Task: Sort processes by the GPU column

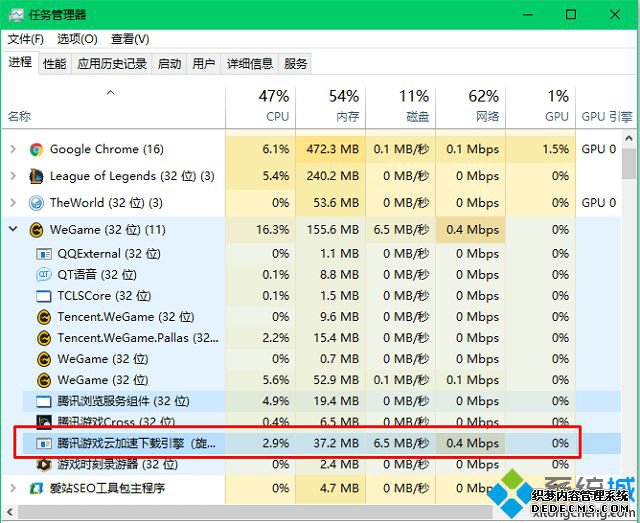Action: pos(540,108)
